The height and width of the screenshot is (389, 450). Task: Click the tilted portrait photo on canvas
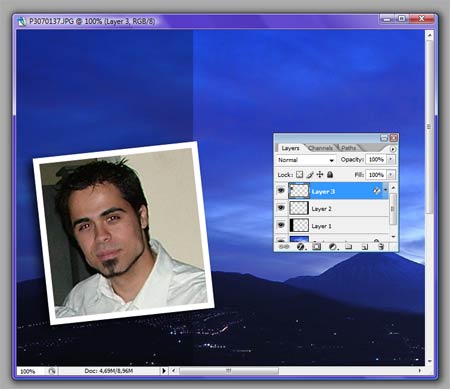tap(123, 233)
